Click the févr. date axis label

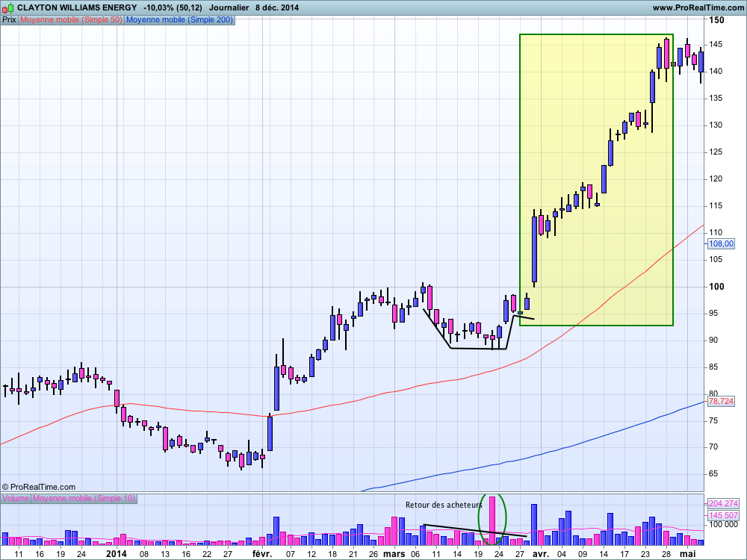tap(262, 554)
